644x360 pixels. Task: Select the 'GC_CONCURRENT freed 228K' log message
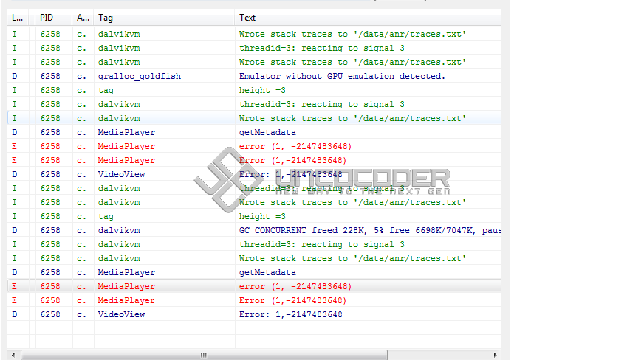[370, 230]
